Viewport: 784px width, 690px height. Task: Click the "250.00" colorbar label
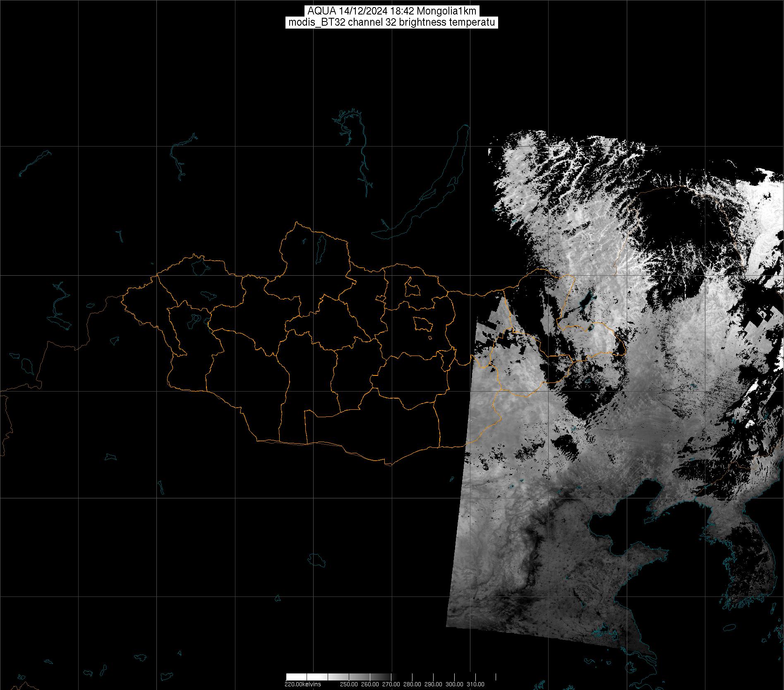[x=350, y=684]
